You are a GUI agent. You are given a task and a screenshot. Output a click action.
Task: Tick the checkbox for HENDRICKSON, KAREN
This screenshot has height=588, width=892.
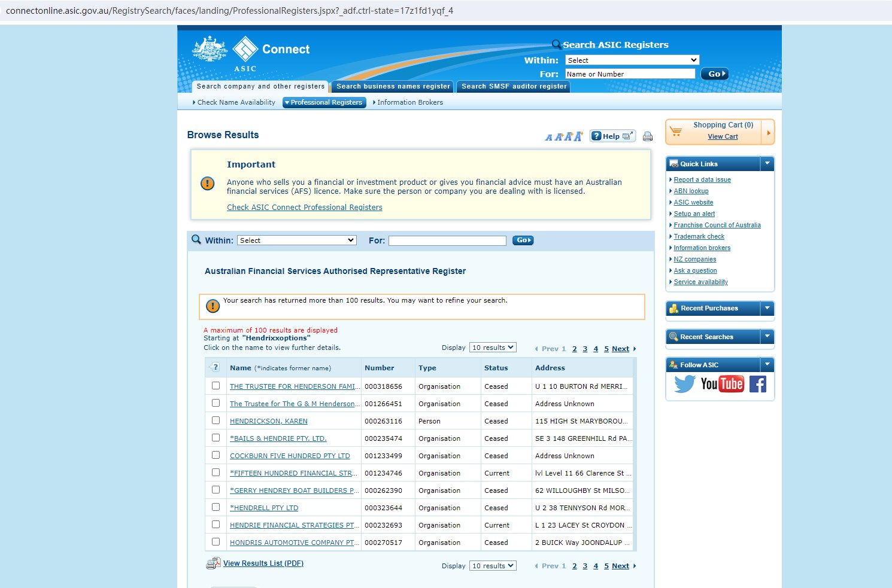[216, 421]
